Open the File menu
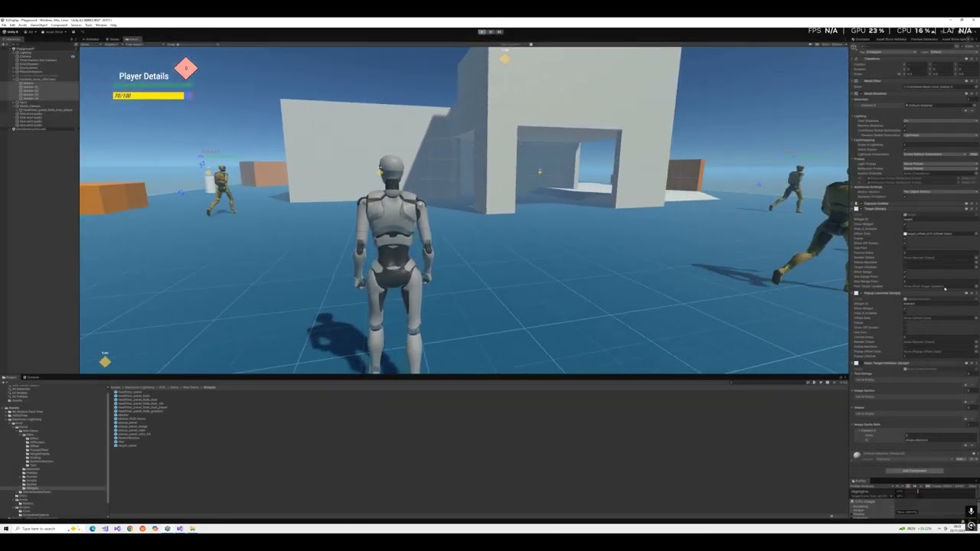This screenshot has width=980, height=551. pyautogui.click(x=4, y=25)
